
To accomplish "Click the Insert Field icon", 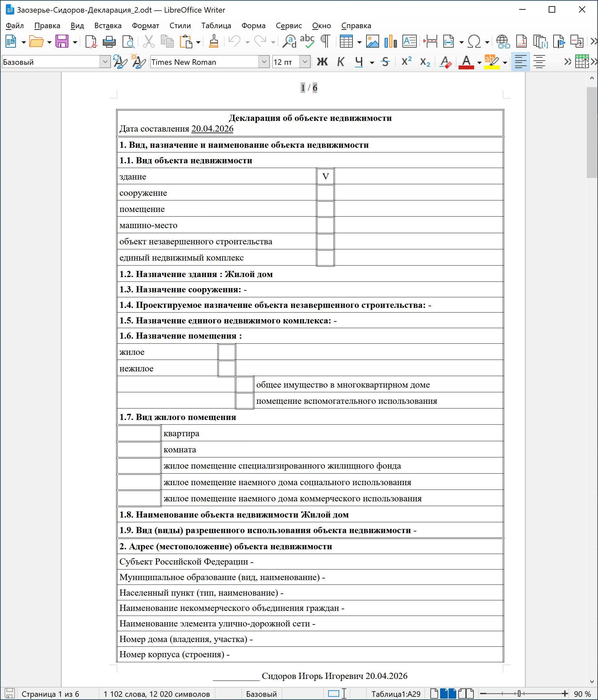I will pos(448,41).
